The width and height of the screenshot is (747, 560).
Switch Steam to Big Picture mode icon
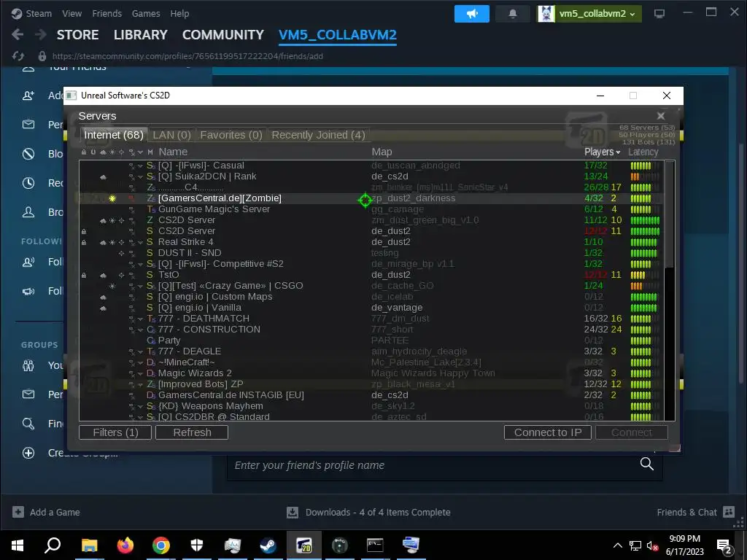coord(659,14)
